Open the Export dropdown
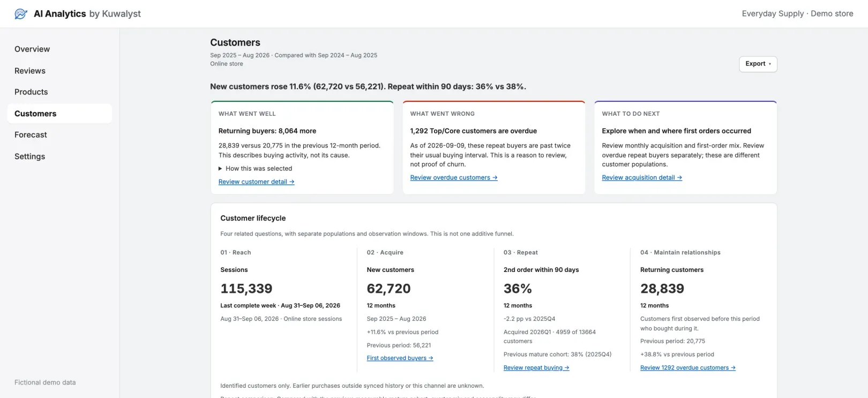 [758, 64]
